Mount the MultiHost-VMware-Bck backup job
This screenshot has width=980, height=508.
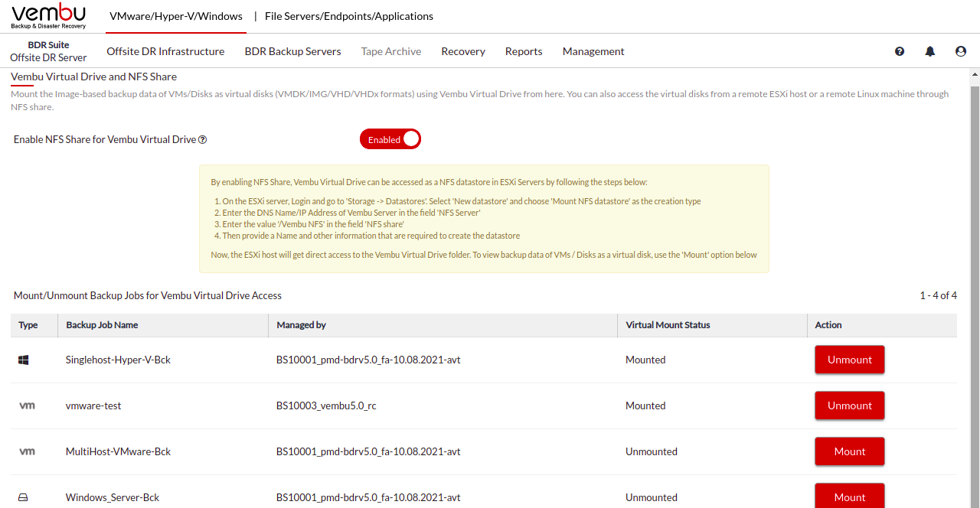[850, 451]
